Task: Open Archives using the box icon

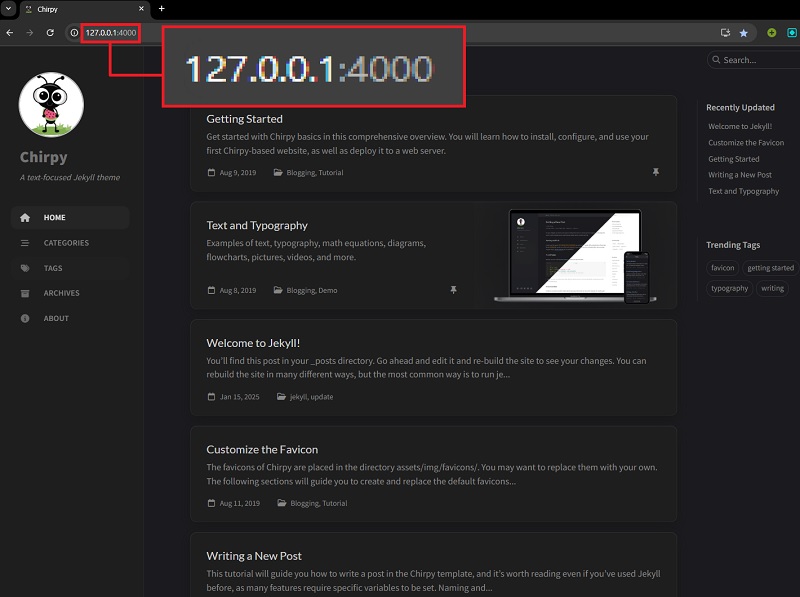Action: [25, 293]
